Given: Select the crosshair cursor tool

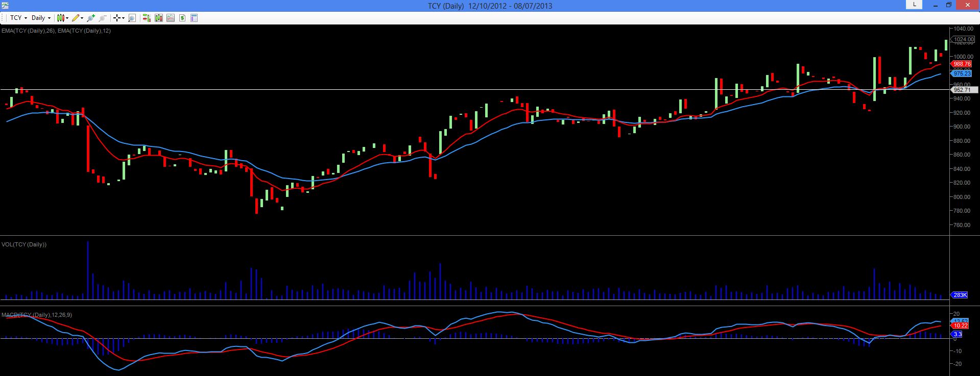Looking at the screenshot, I should coord(117,18).
